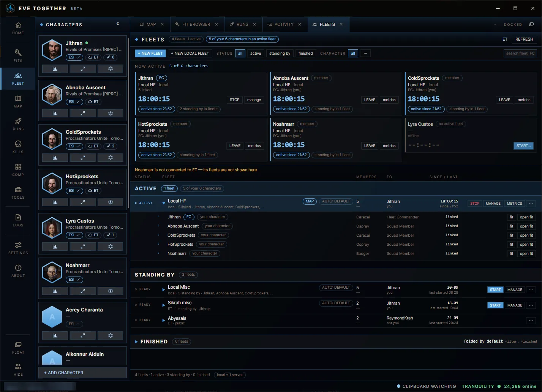542x392 pixels.
Task: Open the About sidebar section
Action: click(x=18, y=271)
